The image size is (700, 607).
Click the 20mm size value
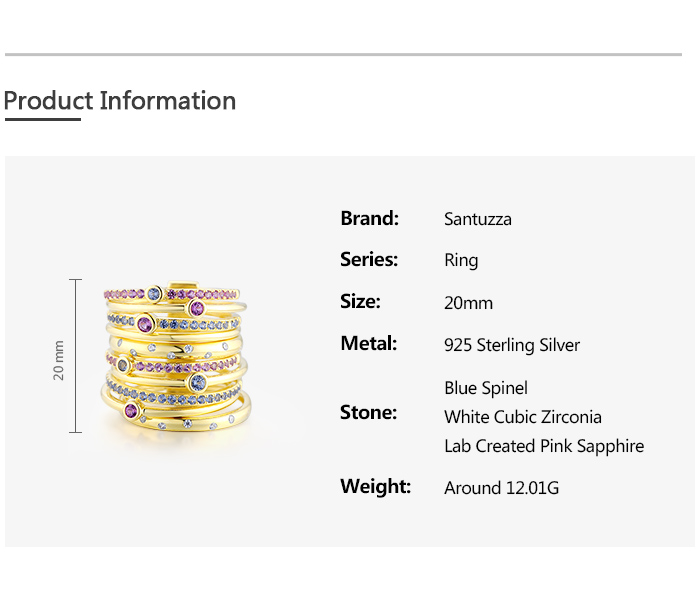pos(468,303)
